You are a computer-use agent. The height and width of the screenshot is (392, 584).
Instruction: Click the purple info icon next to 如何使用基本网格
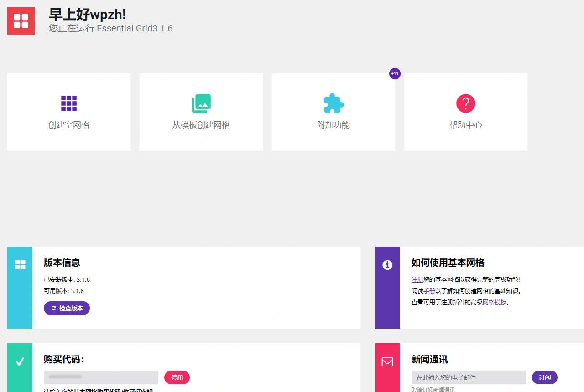(x=387, y=265)
